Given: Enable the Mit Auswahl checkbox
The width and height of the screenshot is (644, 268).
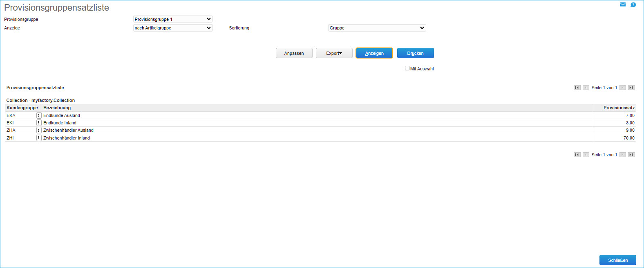Looking at the screenshot, I should pyautogui.click(x=407, y=68).
